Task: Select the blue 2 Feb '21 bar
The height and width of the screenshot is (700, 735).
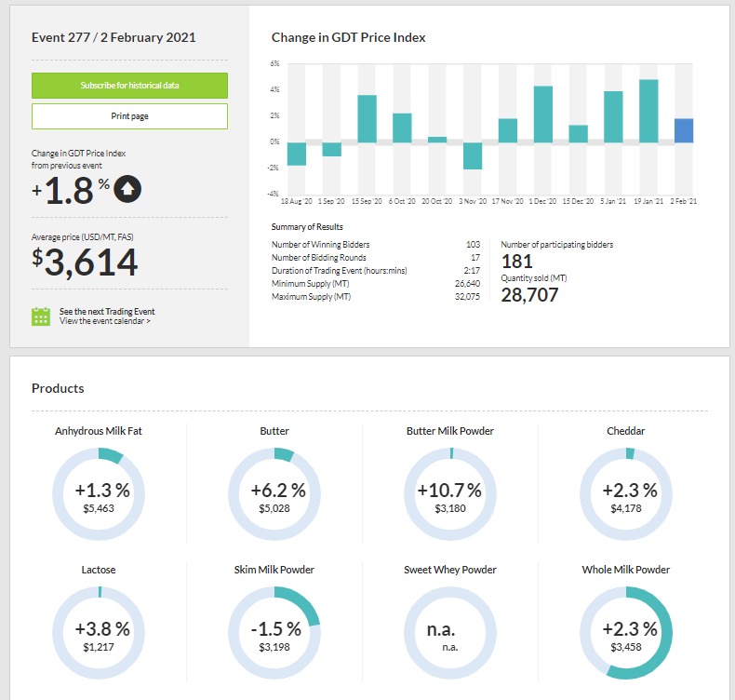Action: 683,130
